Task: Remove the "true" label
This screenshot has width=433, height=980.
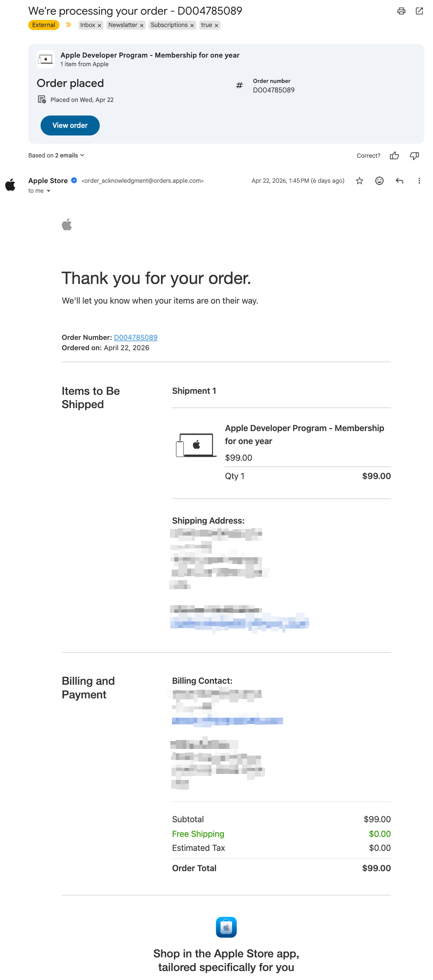Action: coord(216,26)
